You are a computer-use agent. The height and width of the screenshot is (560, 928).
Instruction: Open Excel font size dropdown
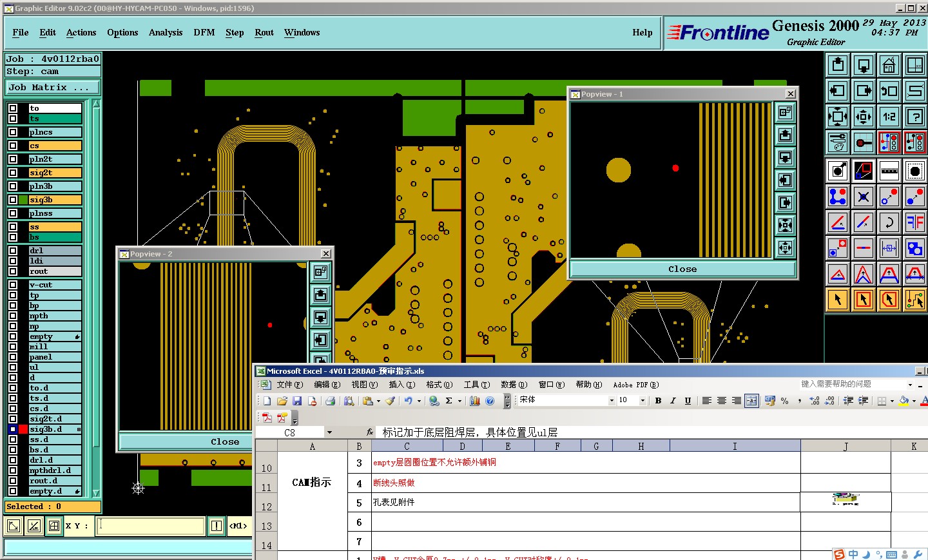click(x=643, y=401)
